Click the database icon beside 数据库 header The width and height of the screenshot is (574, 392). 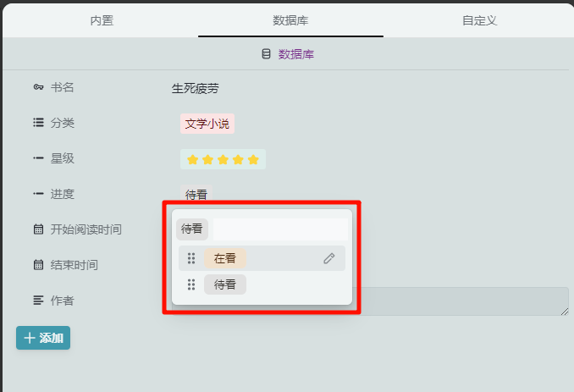tap(266, 54)
